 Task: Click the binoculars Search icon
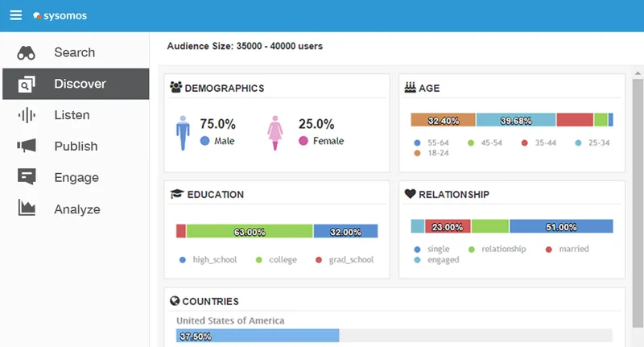click(26, 52)
